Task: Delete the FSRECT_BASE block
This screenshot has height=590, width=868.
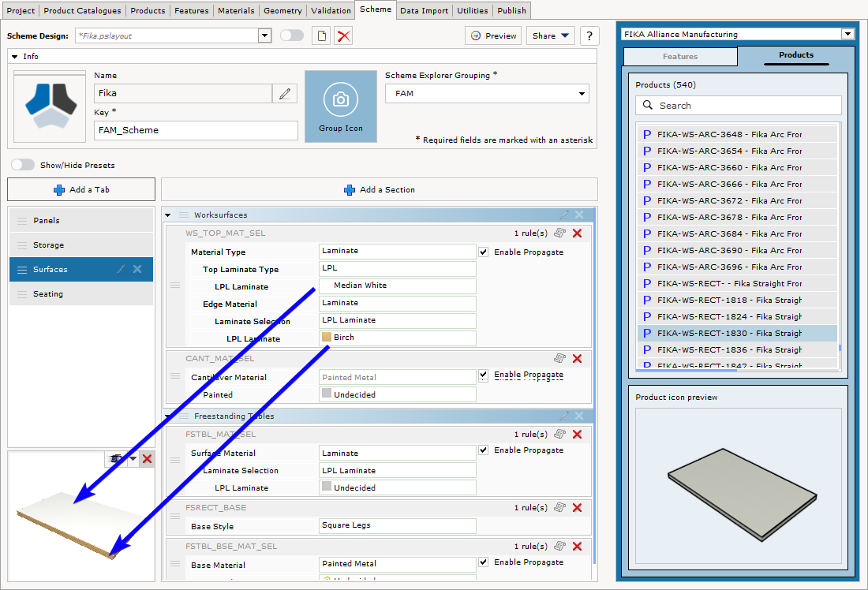Action: click(x=577, y=507)
